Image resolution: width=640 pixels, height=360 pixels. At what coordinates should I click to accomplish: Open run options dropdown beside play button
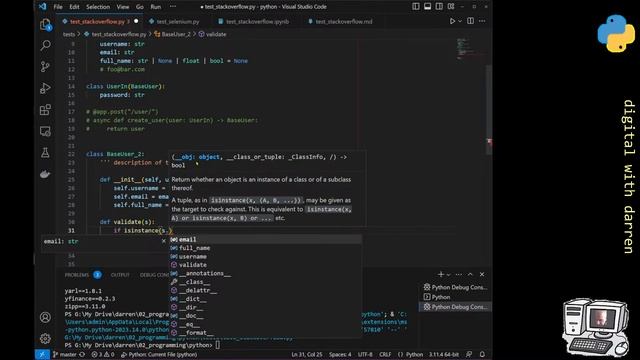460,21
